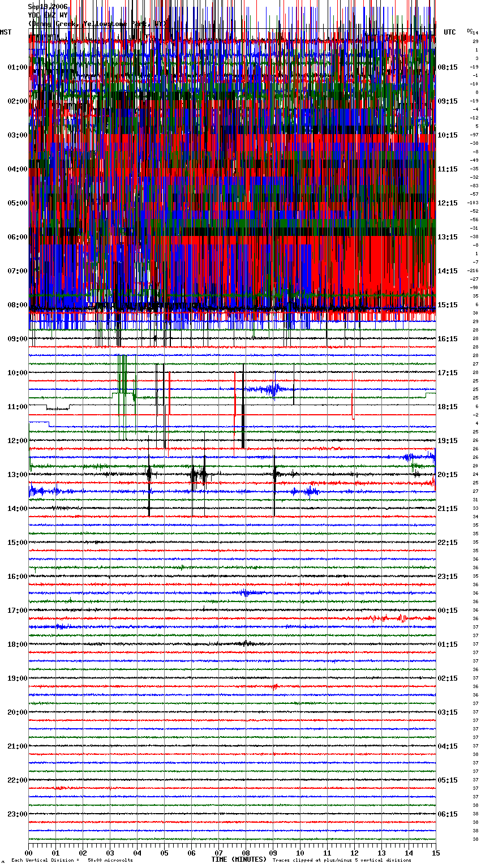
Task: Click minute tick label 03 on axis
Action: [x=110, y=853]
